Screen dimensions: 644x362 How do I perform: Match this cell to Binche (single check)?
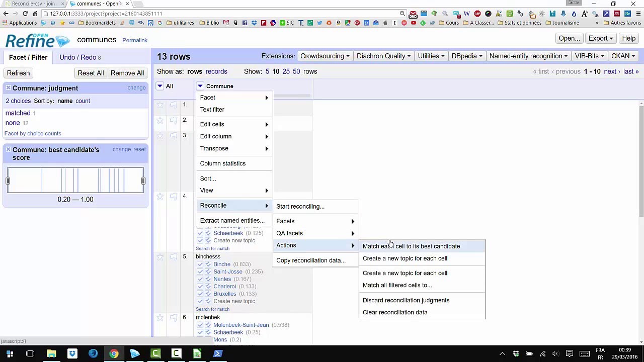200,264
